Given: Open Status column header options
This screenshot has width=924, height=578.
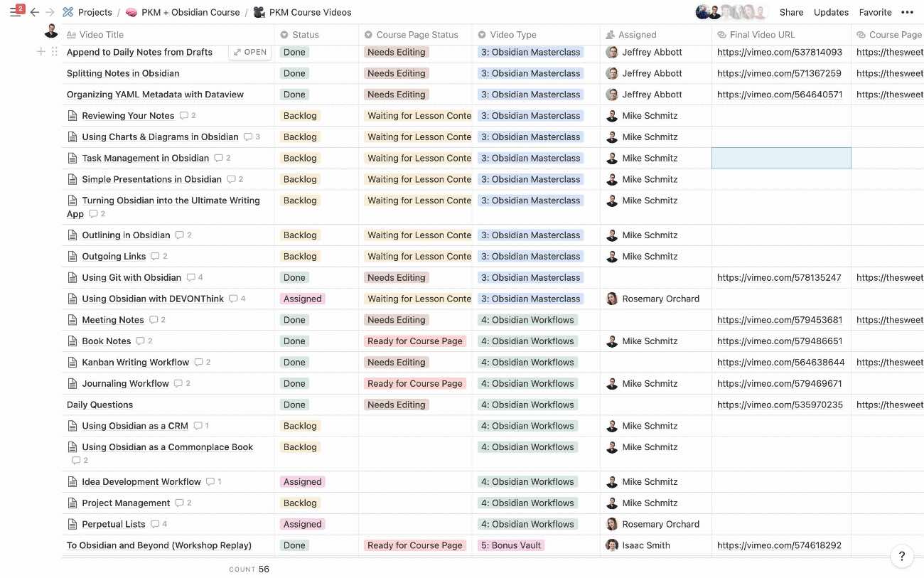Looking at the screenshot, I should pos(317,35).
